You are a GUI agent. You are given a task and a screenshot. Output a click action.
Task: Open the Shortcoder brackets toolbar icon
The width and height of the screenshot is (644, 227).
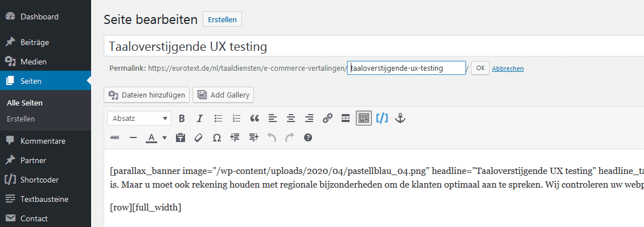382,119
